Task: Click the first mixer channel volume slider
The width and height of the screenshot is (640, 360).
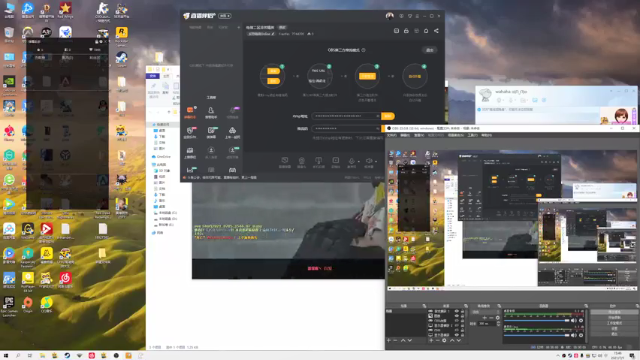Action: point(537,320)
